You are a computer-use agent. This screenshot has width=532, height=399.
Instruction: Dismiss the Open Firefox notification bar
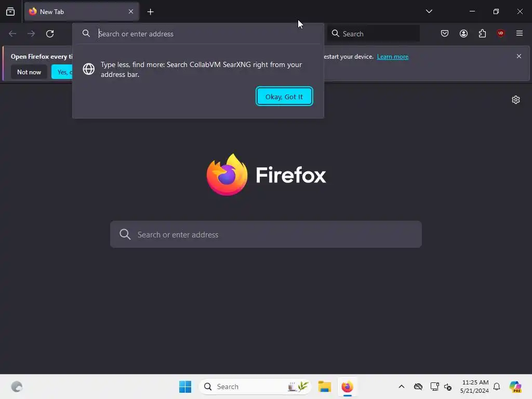(519, 56)
